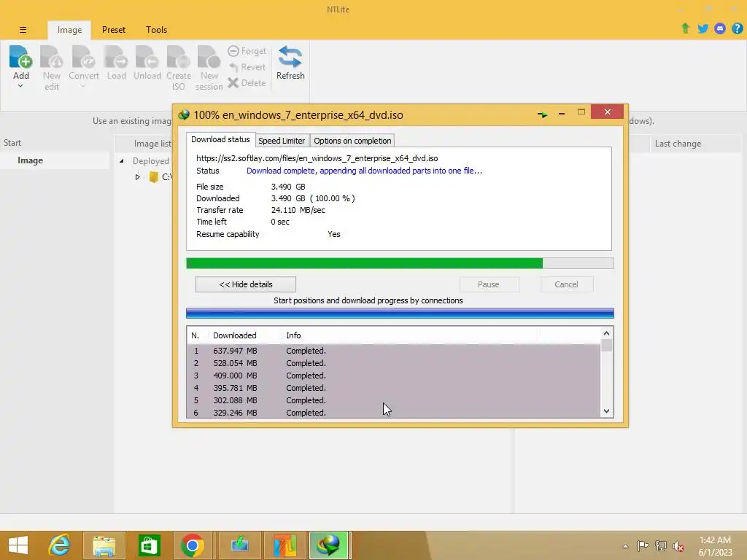Click the Hide details button
This screenshot has width=747, height=560.
coord(246,284)
